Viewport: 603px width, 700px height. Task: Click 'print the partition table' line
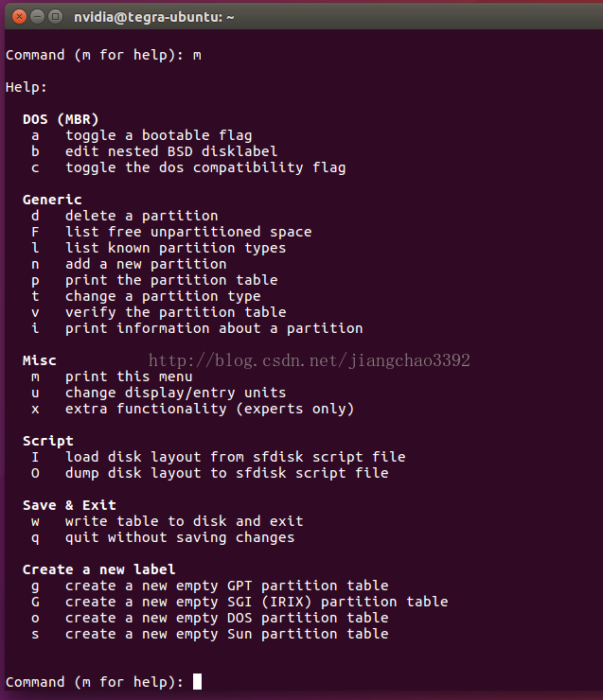pos(154,280)
